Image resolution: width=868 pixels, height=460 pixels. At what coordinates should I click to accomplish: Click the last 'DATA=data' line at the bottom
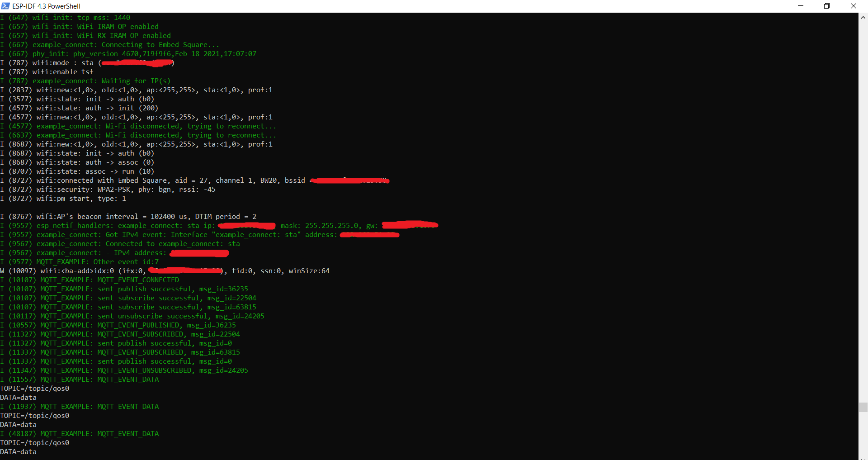click(x=18, y=452)
